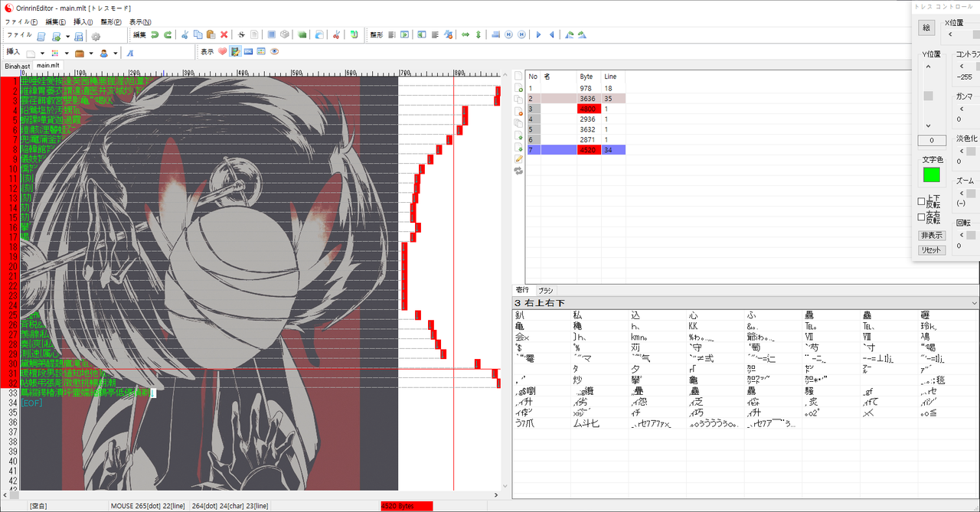Click the copy icon in edit toolbar
The width and height of the screenshot is (980, 512).
click(198, 35)
